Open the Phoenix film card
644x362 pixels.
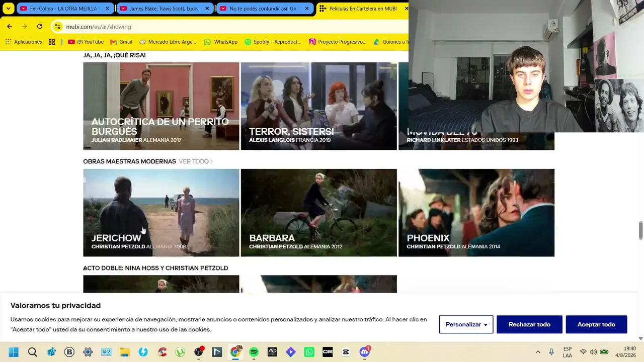[x=476, y=213]
